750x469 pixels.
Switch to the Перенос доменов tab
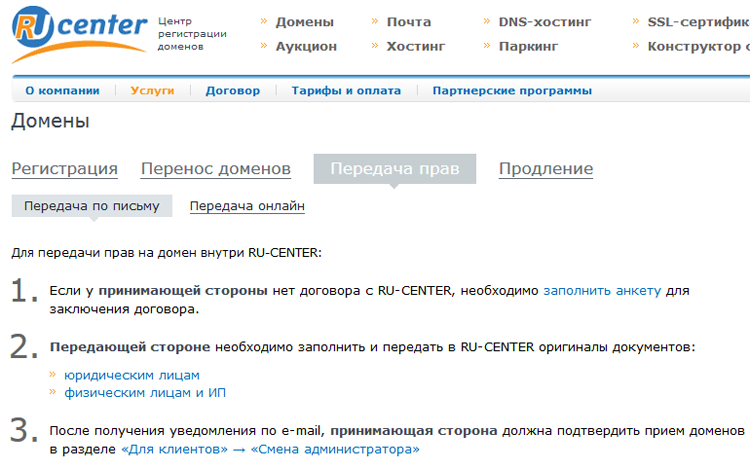pyautogui.click(x=216, y=169)
